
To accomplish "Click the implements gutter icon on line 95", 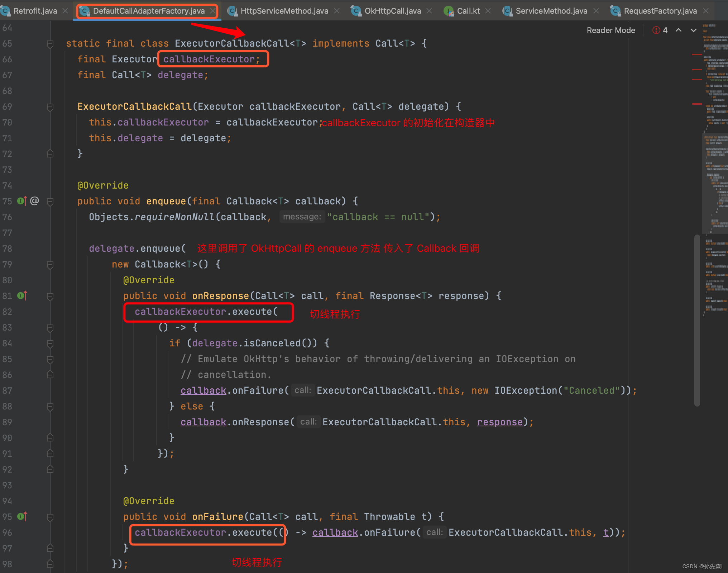I will (22, 516).
